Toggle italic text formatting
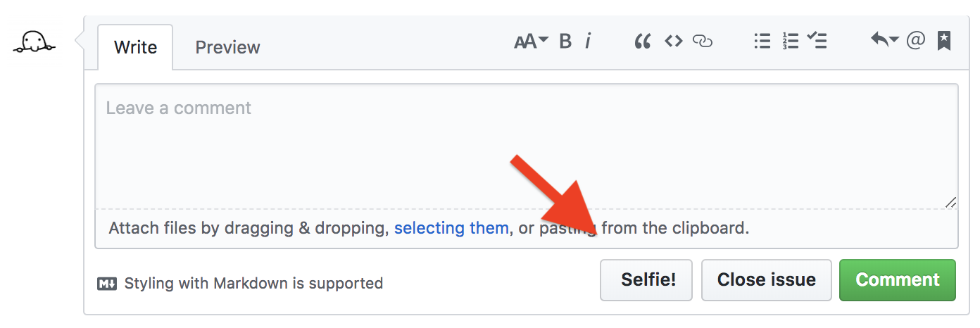This screenshot has height=328, width=980. point(588,42)
